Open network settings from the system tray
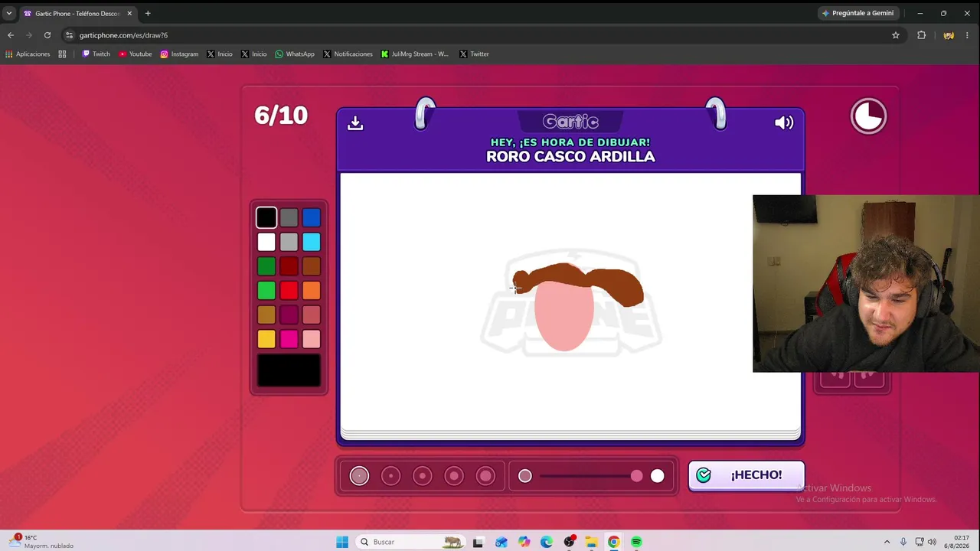 coord(919,542)
